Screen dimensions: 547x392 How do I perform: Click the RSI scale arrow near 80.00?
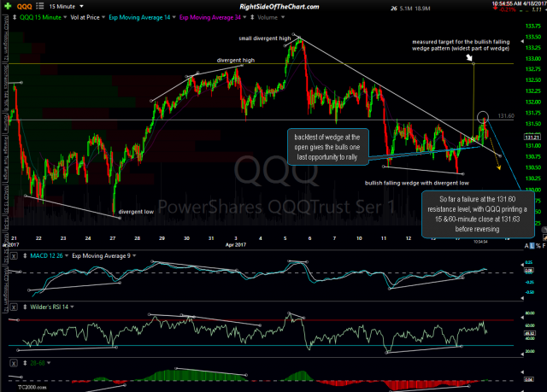(522, 317)
